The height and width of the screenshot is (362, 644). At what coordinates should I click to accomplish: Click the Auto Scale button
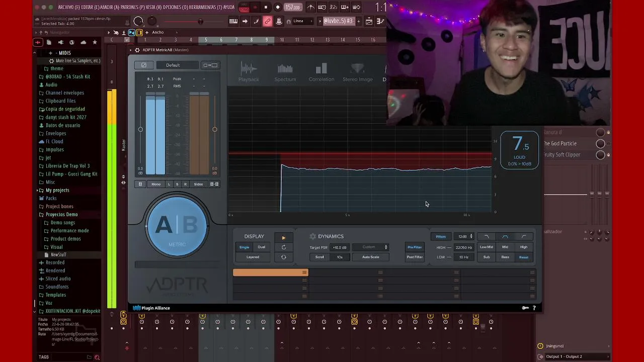point(371,257)
